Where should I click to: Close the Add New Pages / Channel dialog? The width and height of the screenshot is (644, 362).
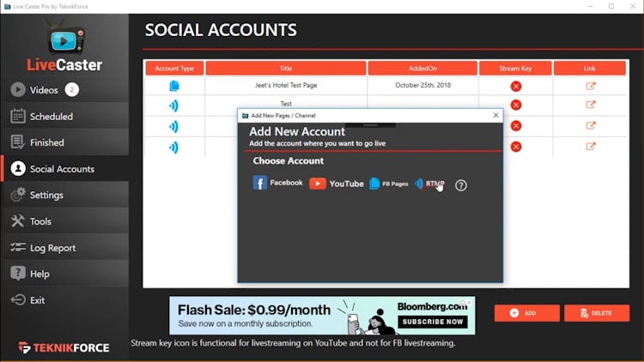[x=495, y=115]
